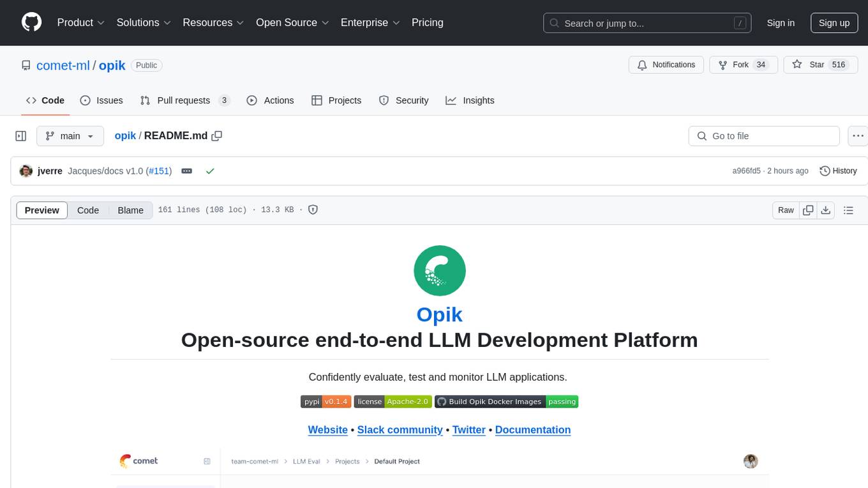The width and height of the screenshot is (868, 488).
Task: Open the star count 516
Action: click(839, 65)
